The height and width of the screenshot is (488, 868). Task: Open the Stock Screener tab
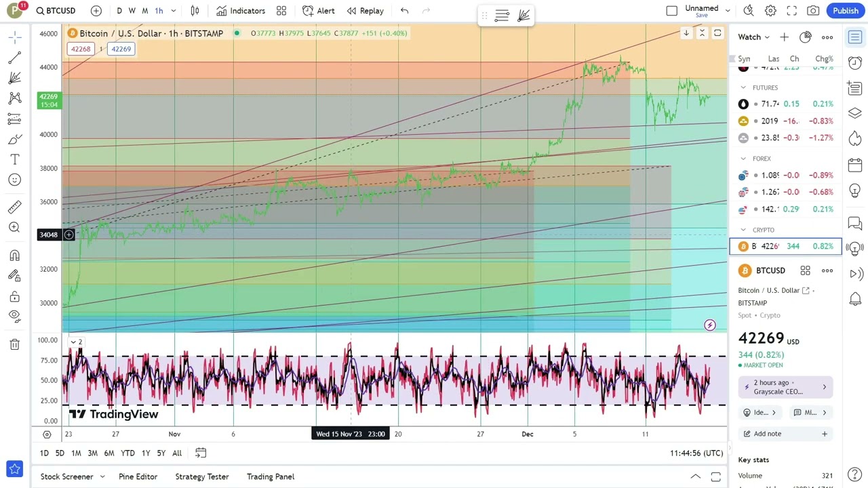66,476
